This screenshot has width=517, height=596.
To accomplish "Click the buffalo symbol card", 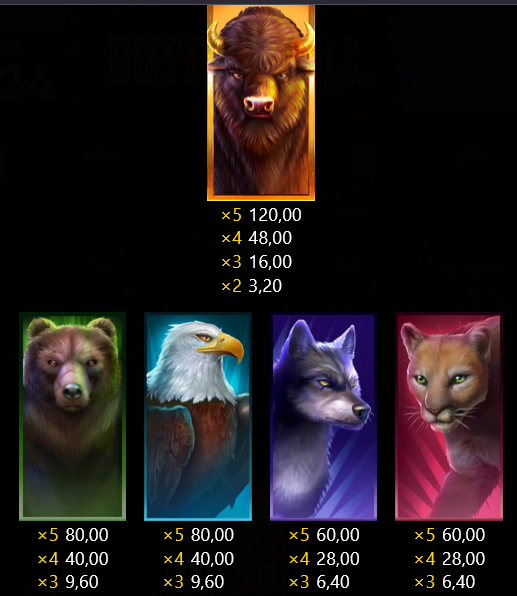I will point(261,103).
